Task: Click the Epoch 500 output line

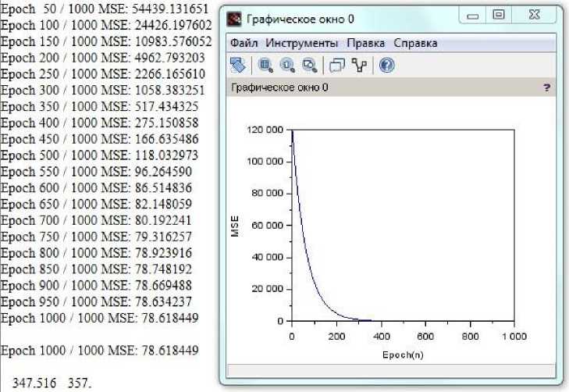Action: pyautogui.click(x=99, y=155)
